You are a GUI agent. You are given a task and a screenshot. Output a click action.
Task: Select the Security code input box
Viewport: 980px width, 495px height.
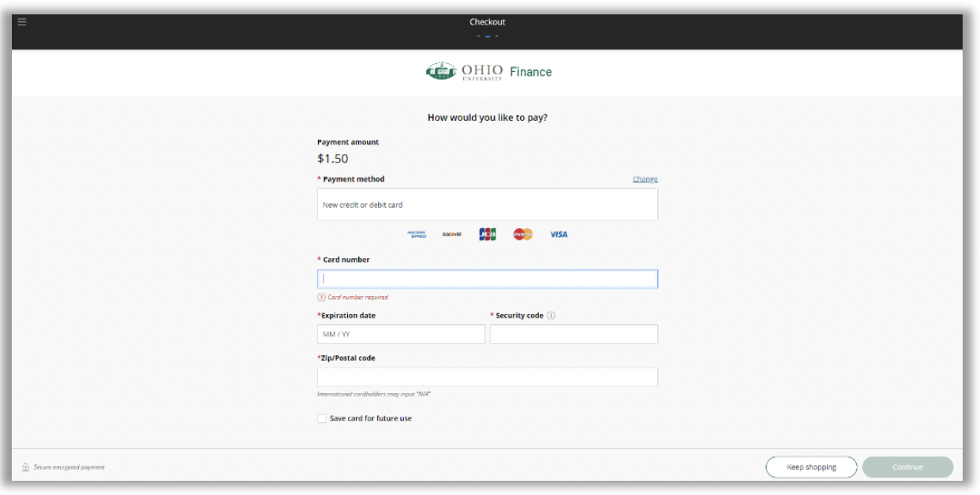[574, 335]
